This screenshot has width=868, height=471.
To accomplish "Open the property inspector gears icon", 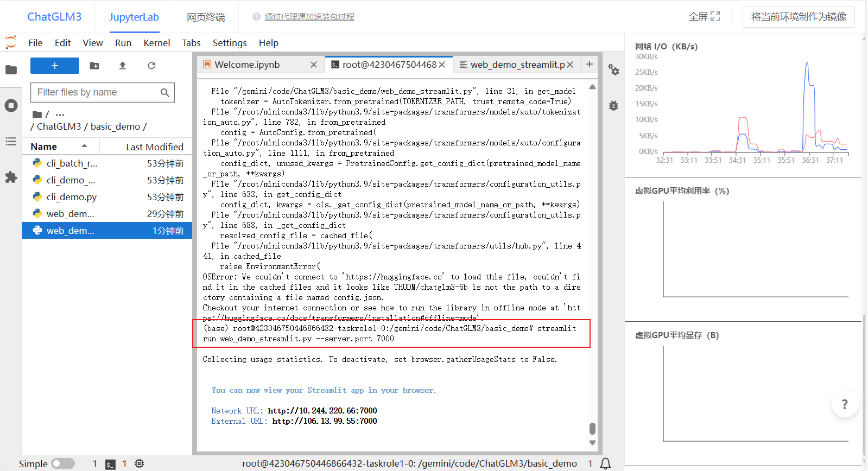I will coord(613,69).
